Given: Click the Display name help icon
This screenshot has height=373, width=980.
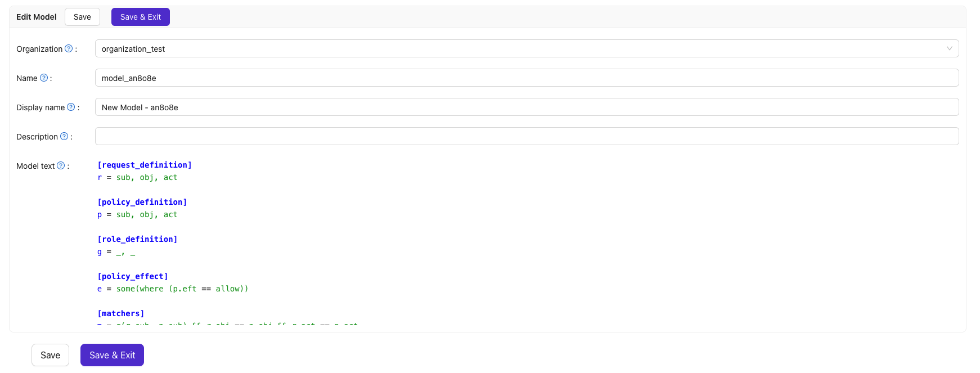Looking at the screenshot, I should tap(71, 107).
